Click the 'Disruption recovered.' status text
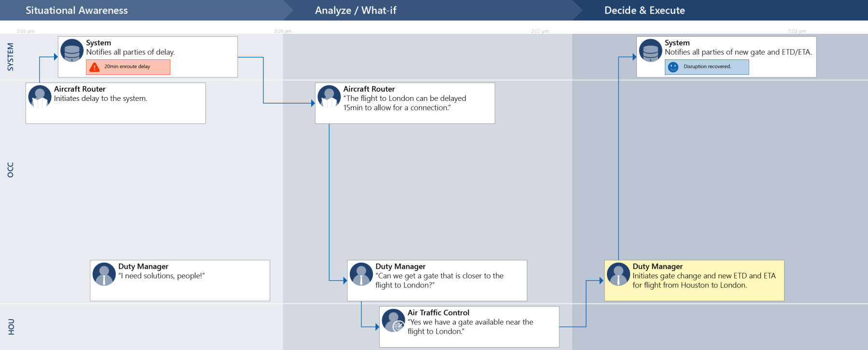The image size is (868, 350). pyautogui.click(x=707, y=67)
